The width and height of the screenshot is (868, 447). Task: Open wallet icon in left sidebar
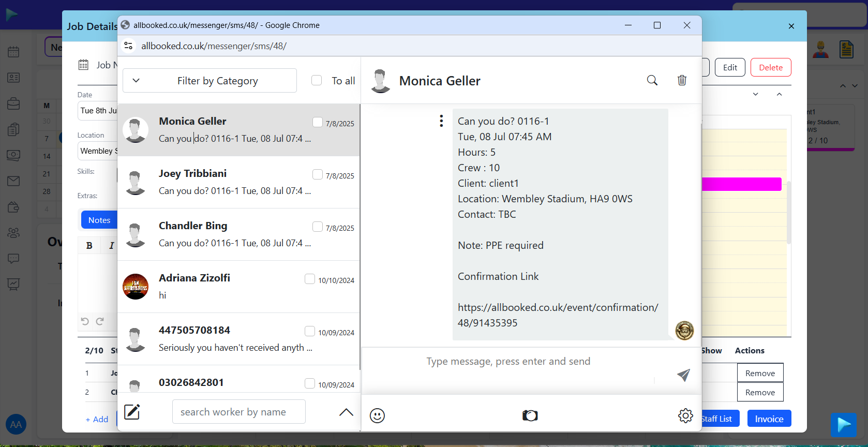pos(14,207)
